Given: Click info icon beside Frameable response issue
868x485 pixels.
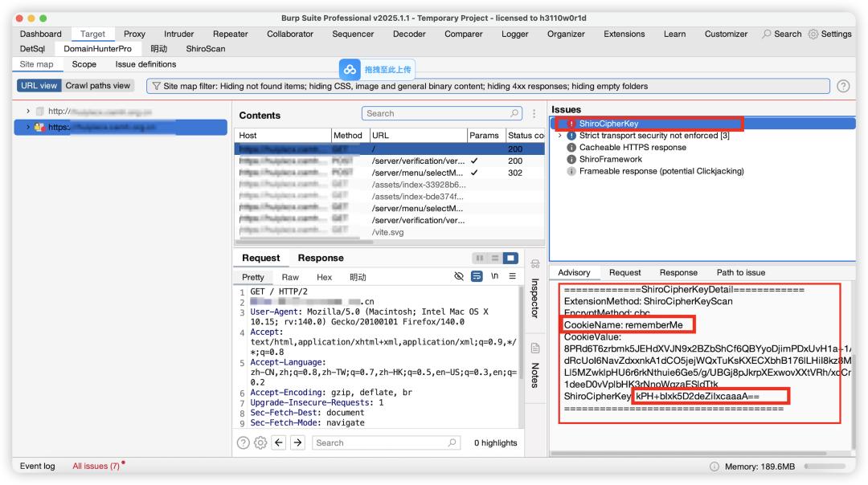Looking at the screenshot, I should tap(571, 172).
